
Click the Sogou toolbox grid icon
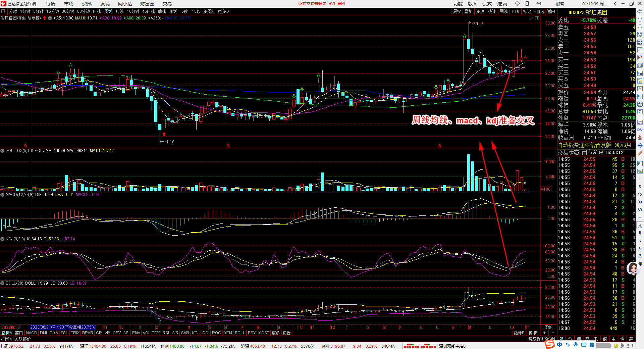tap(592, 345)
